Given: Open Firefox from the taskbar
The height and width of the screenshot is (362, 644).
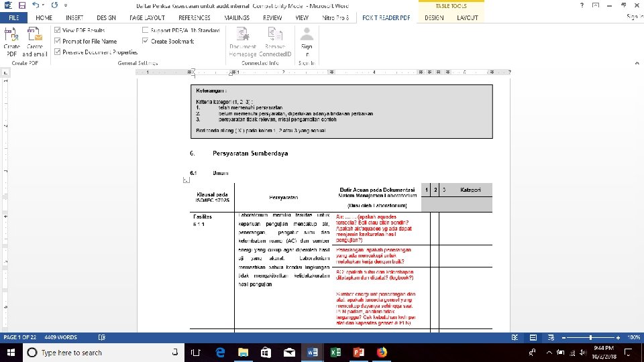Looking at the screenshot, I should coord(382,353).
